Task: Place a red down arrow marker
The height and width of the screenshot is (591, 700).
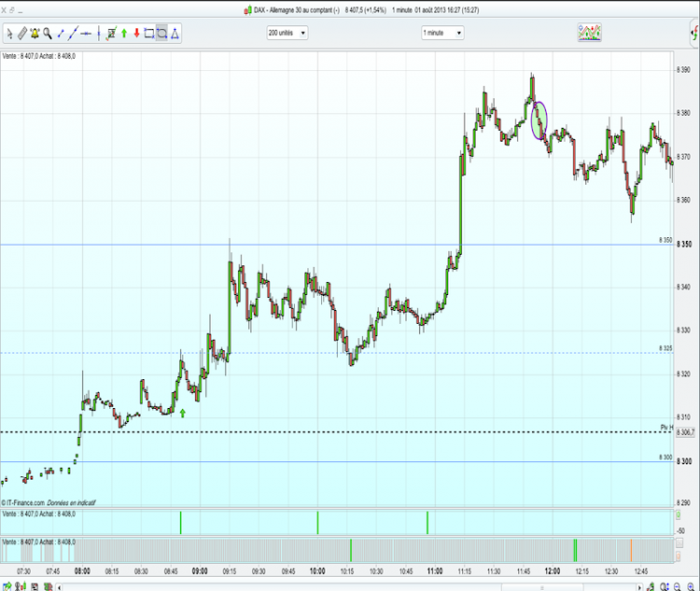Action: pos(136,33)
